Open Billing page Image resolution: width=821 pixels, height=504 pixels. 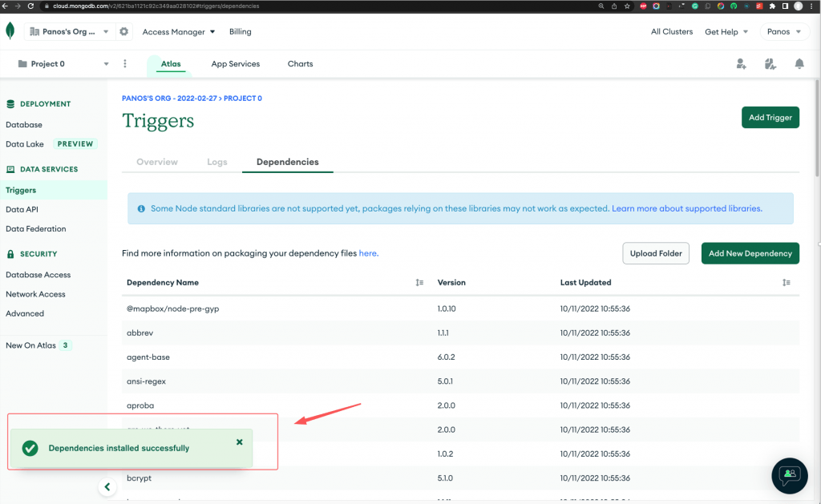(x=241, y=31)
